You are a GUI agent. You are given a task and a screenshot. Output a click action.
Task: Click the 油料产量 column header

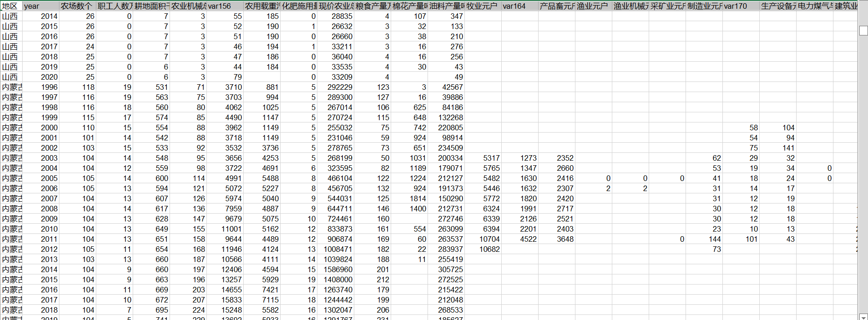[x=446, y=6]
